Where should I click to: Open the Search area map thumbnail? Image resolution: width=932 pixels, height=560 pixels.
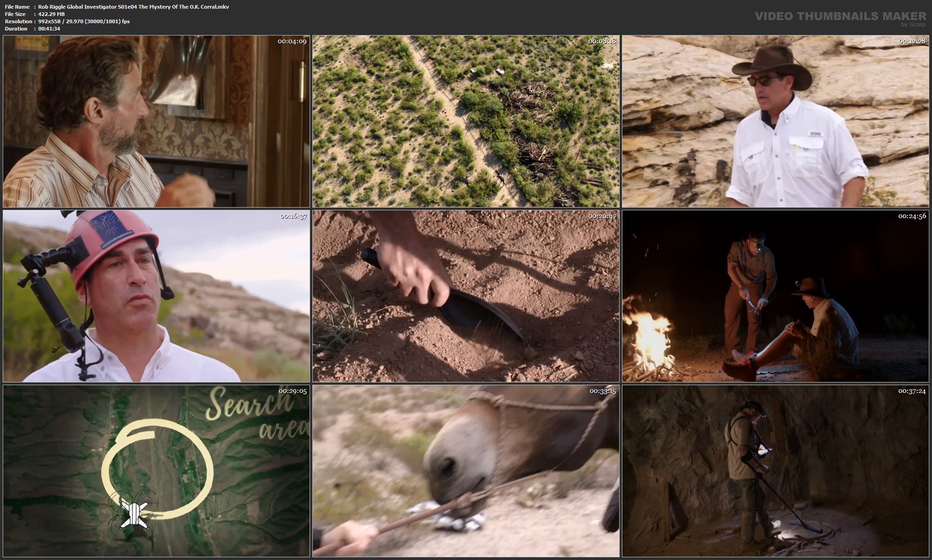(156, 471)
